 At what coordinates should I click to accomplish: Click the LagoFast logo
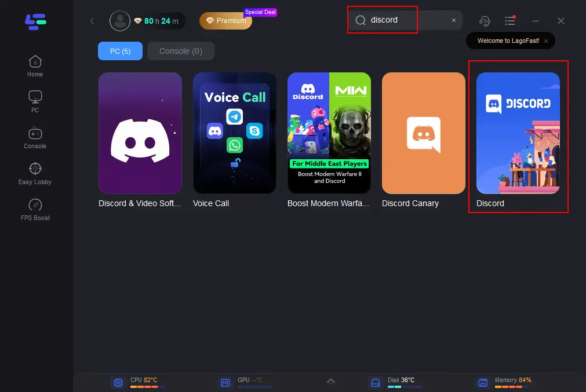35,21
